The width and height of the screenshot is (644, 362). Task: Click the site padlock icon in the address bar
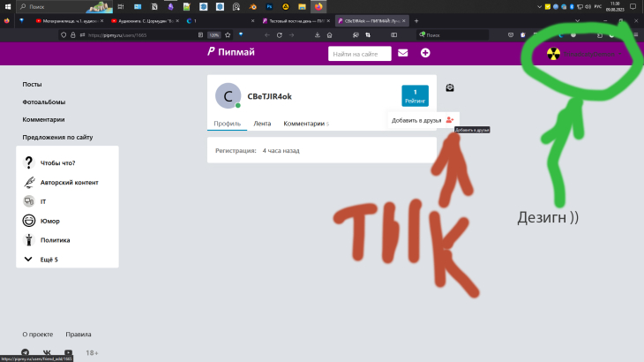point(72,35)
